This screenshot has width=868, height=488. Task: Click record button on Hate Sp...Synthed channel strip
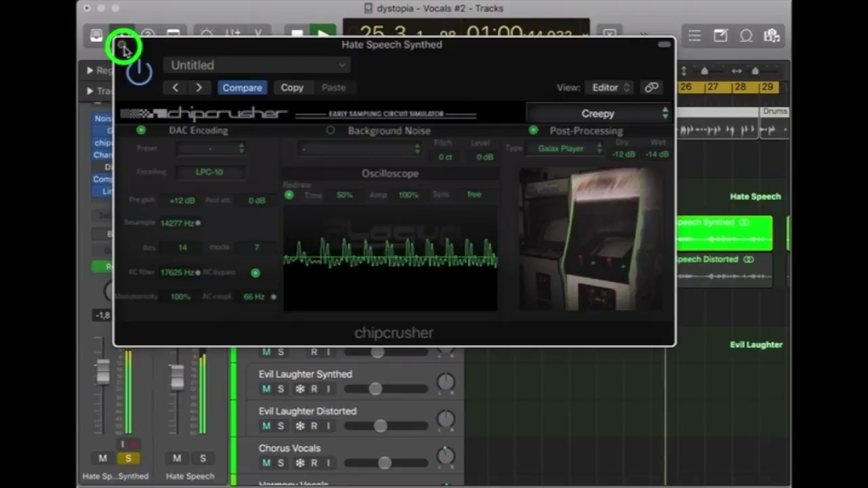(x=134, y=444)
